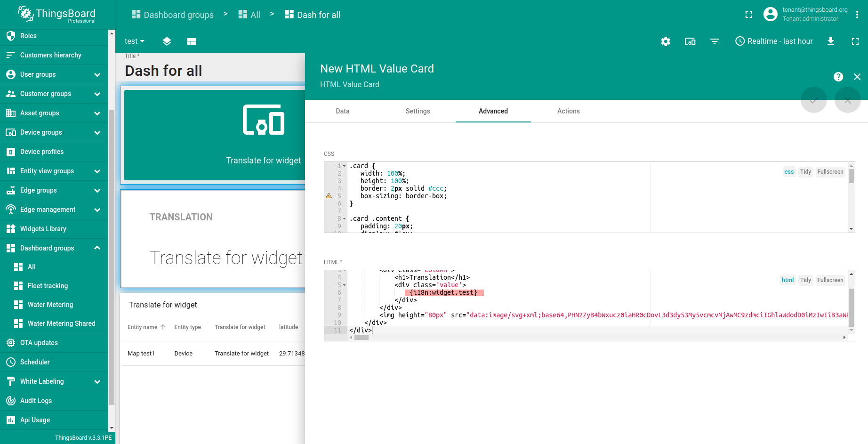Image resolution: width=868 pixels, height=444 pixels.
Task: Collapse the Dashboard groups menu
Action: pos(97,248)
